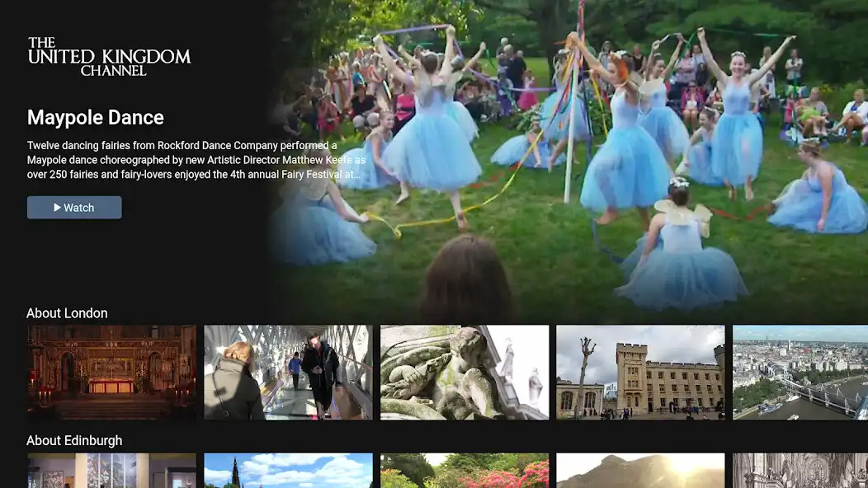Click the play icon on the Watch button
Image resolution: width=868 pixels, height=488 pixels.
[55, 207]
